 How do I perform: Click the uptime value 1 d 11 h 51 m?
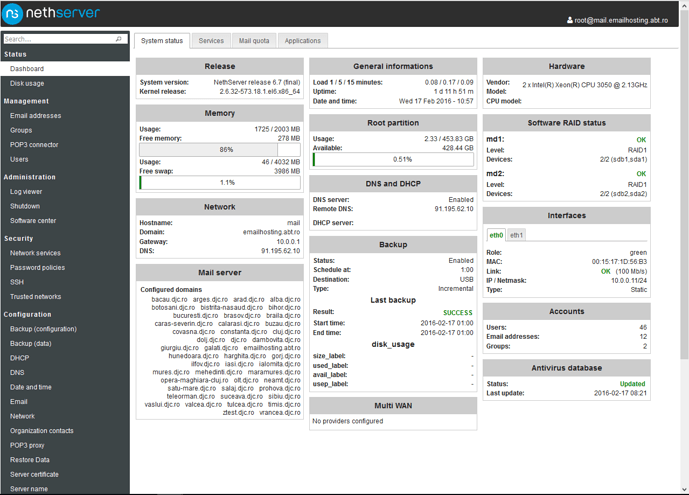[453, 92]
